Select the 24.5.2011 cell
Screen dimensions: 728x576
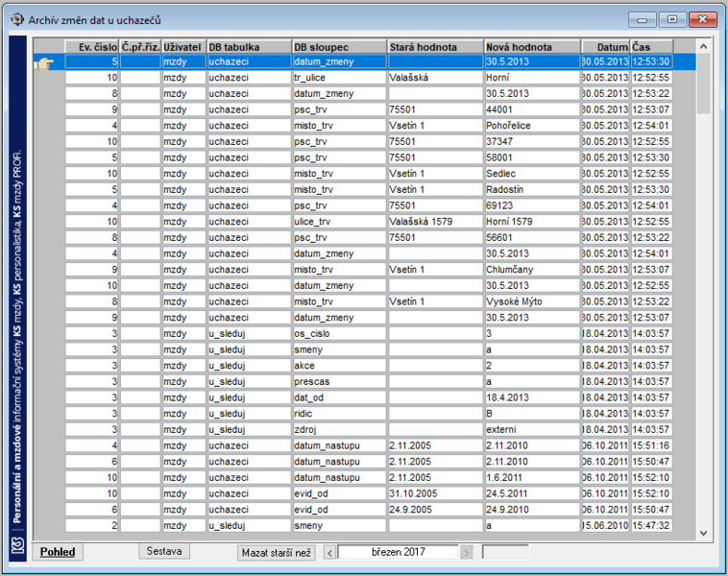(x=532, y=493)
